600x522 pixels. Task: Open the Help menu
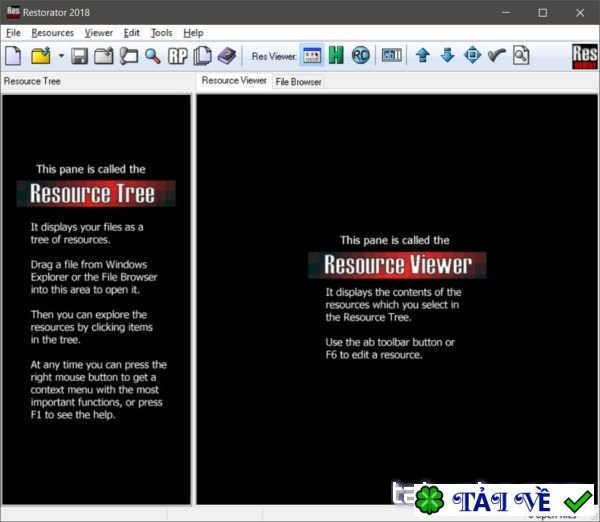193,33
